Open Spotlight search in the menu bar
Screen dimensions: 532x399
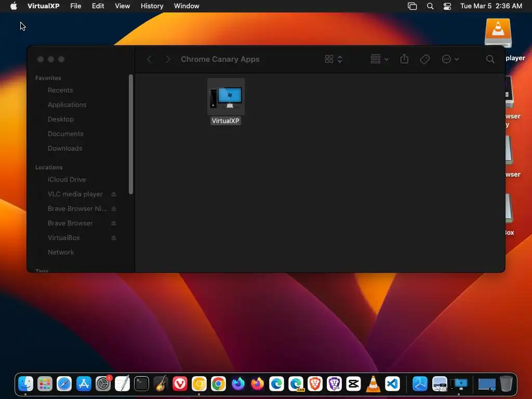(x=430, y=6)
